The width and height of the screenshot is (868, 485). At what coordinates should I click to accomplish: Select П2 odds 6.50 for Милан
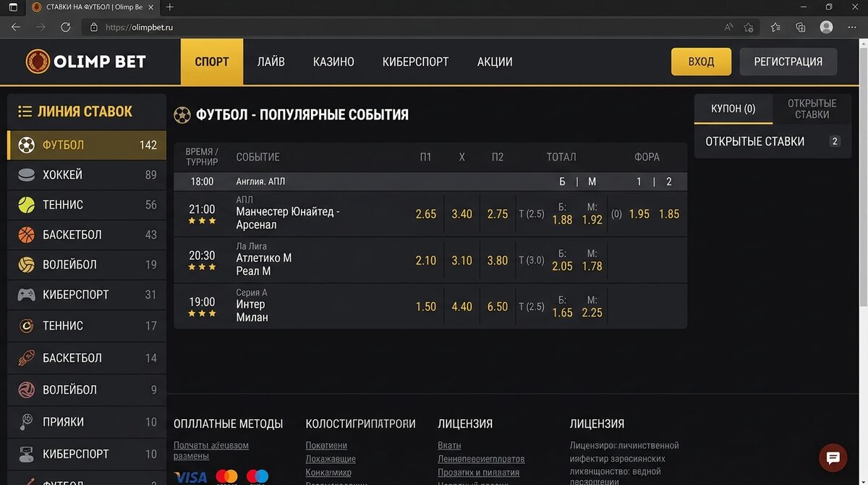(498, 307)
